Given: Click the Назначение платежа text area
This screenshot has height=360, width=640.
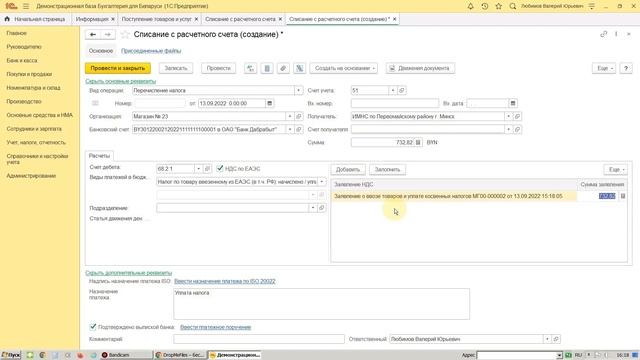Looking at the screenshot, I should [321, 304].
